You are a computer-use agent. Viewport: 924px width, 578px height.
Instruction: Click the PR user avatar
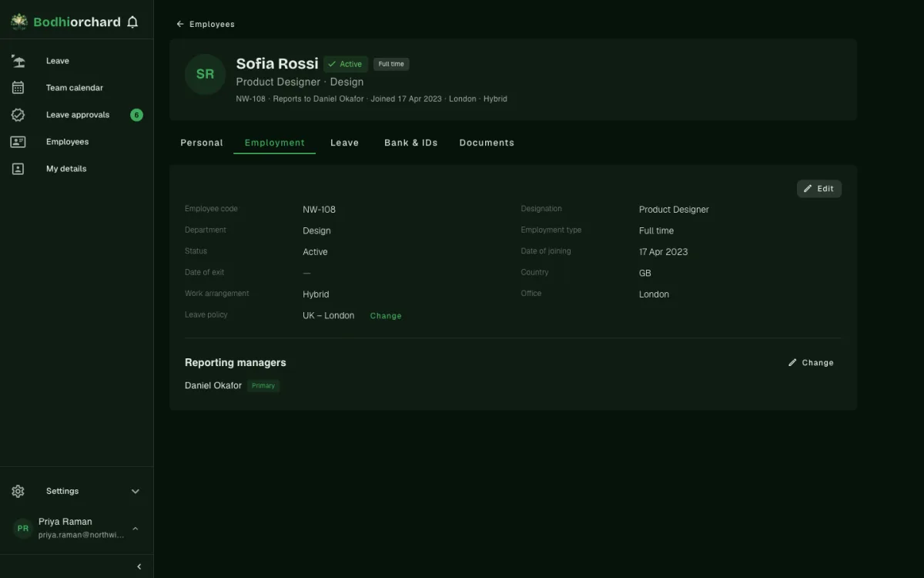coord(23,528)
